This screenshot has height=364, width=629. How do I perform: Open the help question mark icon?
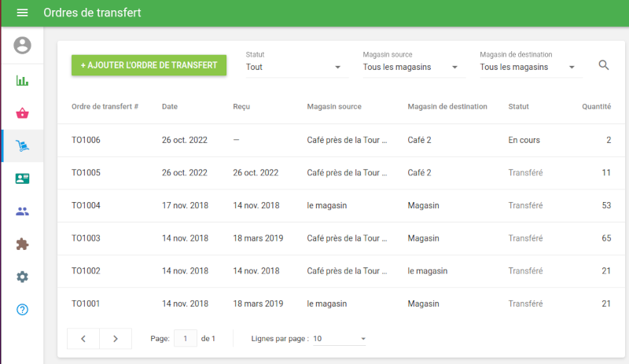coord(22,310)
